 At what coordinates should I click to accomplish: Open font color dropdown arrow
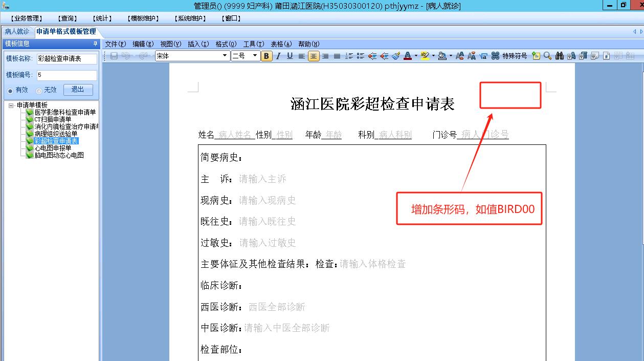[x=416, y=56]
